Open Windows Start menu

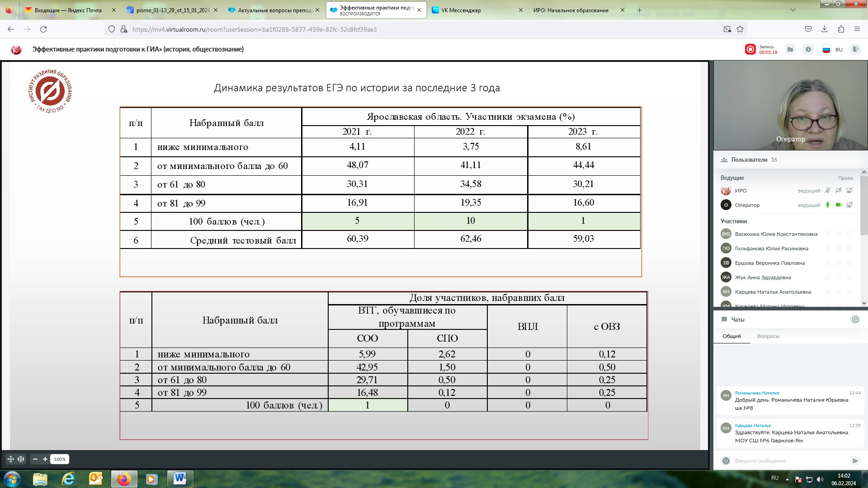click(12, 479)
